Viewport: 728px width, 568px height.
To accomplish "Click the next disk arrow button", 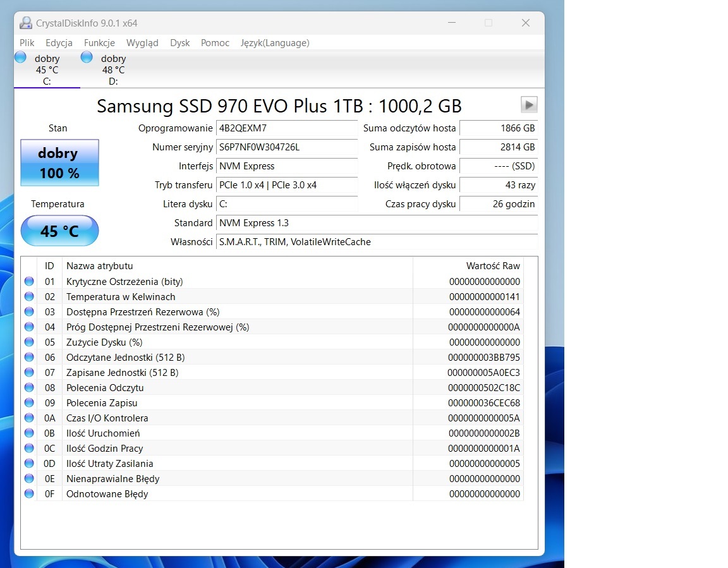I will [x=529, y=105].
